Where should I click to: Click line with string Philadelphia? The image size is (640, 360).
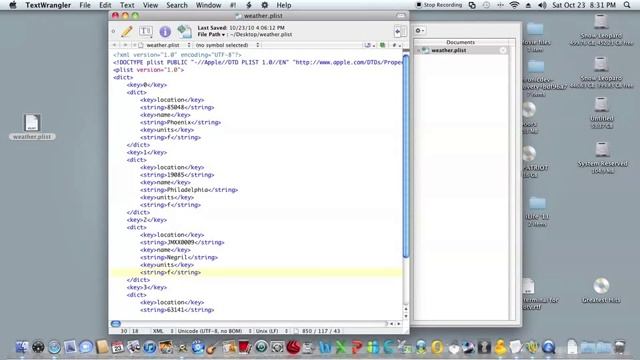coord(189,190)
